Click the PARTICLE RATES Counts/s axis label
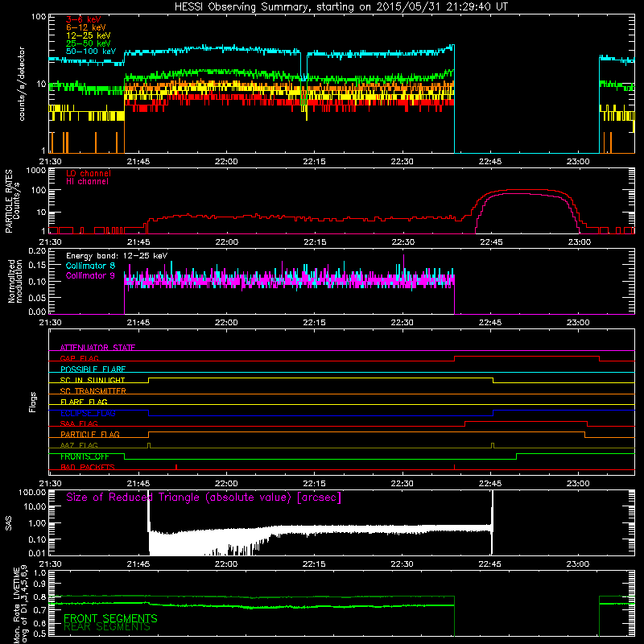644x644 pixels. tap(12, 201)
